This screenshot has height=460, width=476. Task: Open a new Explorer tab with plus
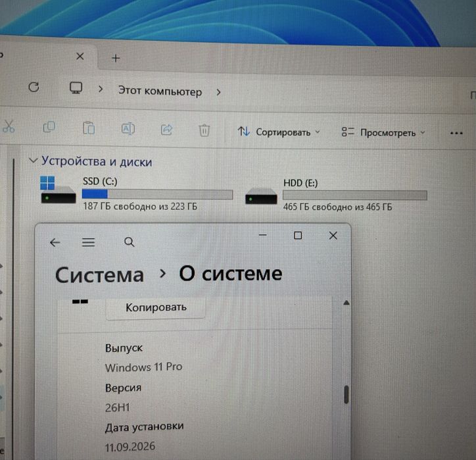pyautogui.click(x=116, y=58)
